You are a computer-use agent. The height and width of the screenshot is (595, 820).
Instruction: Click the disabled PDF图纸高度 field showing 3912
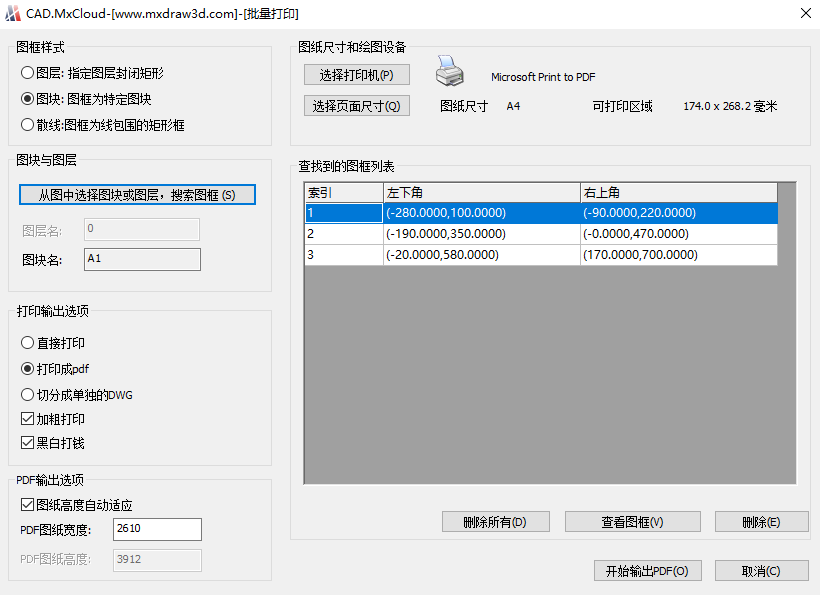click(157, 560)
